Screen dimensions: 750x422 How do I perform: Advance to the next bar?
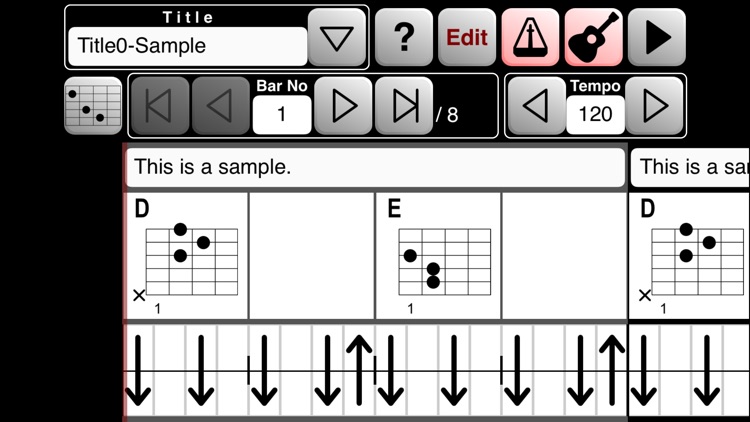coord(343,105)
